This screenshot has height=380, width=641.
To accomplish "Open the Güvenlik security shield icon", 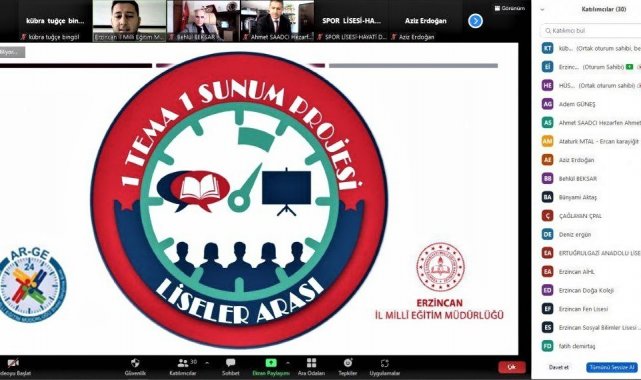I will click(x=135, y=362).
